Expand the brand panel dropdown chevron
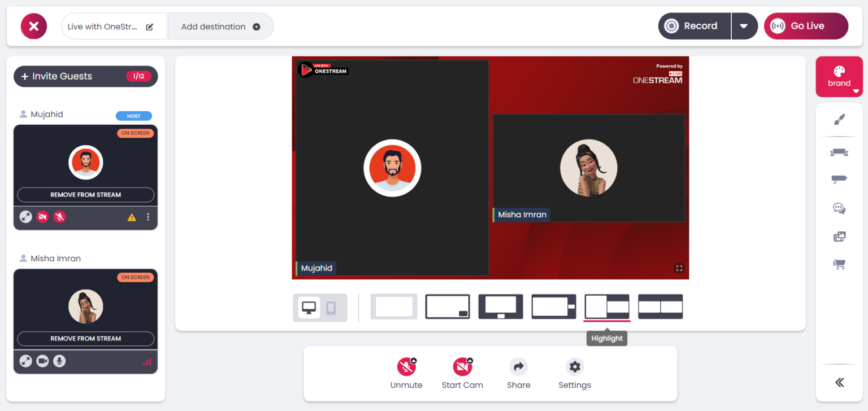Image resolution: width=868 pixels, height=411 pixels. point(854,90)
